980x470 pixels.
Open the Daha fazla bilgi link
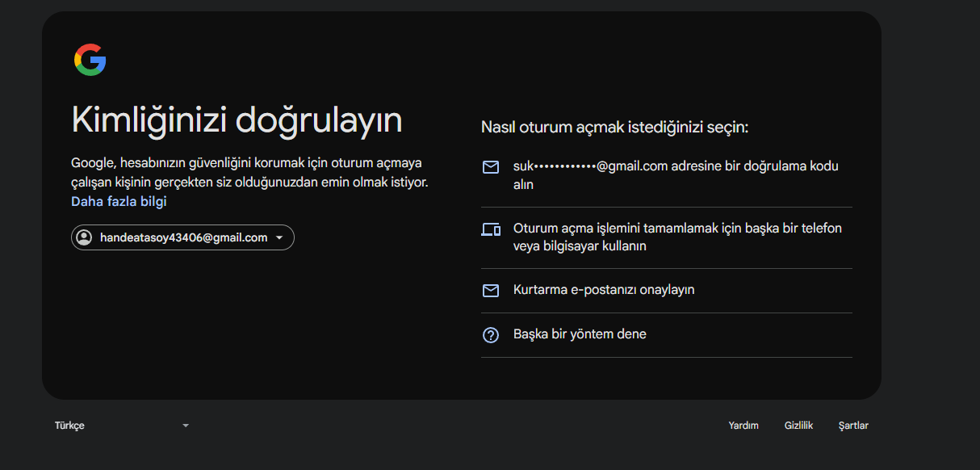[119, 201]
